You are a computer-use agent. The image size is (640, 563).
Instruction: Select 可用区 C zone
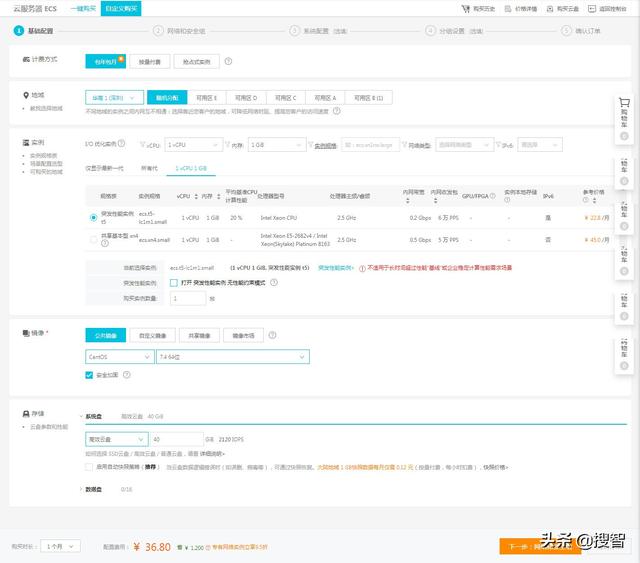tap(286, 98)
